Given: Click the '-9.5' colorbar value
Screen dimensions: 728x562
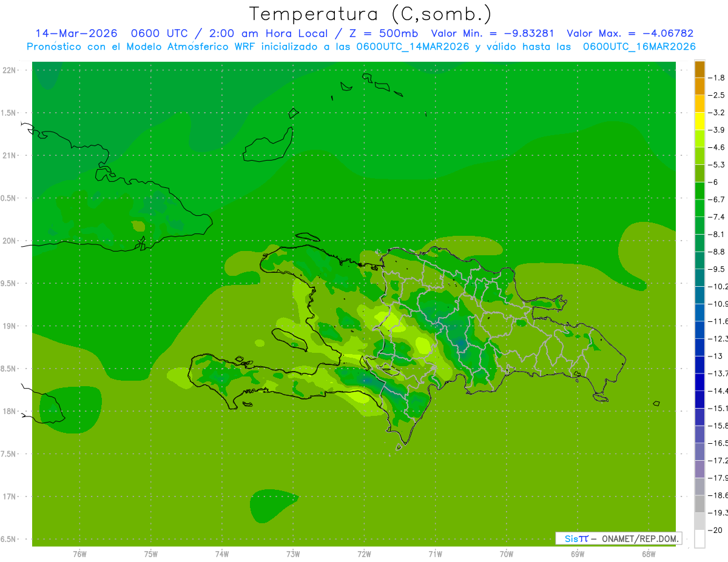Looking at the screenshot, I should pos(717,269).
